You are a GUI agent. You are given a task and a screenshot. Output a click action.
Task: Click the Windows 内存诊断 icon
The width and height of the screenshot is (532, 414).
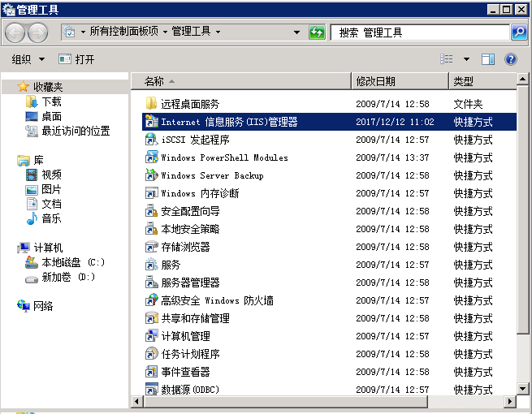[151, 193]
